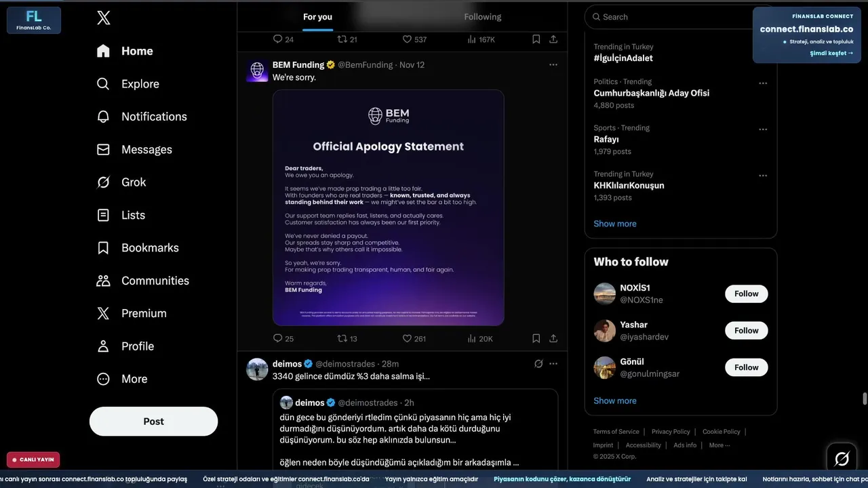
Task: Open BEM Funding account name link
Action: 298,65
